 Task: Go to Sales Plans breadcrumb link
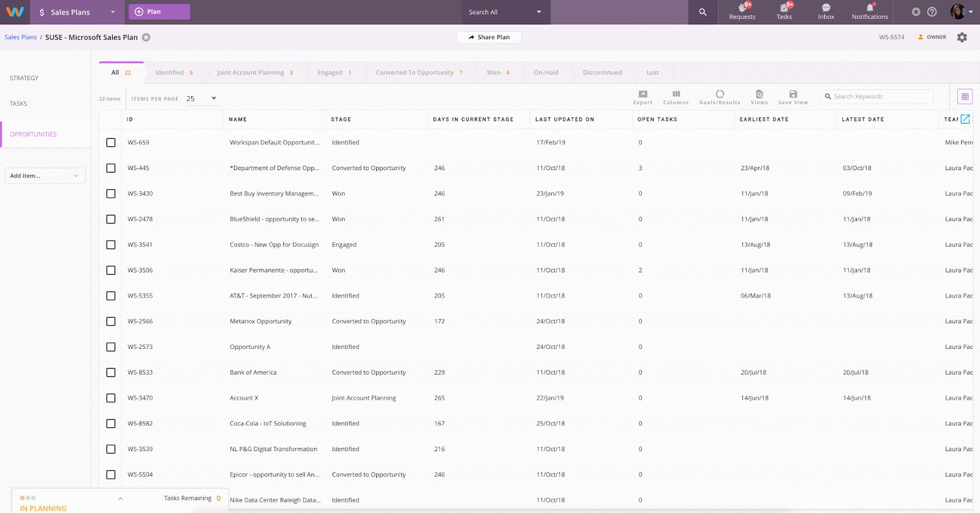point(21,37)
